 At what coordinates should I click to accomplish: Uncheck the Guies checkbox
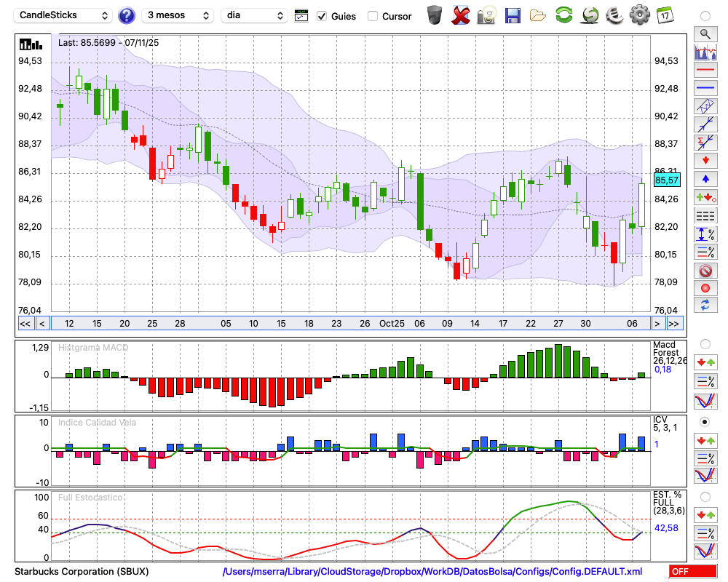322,16
